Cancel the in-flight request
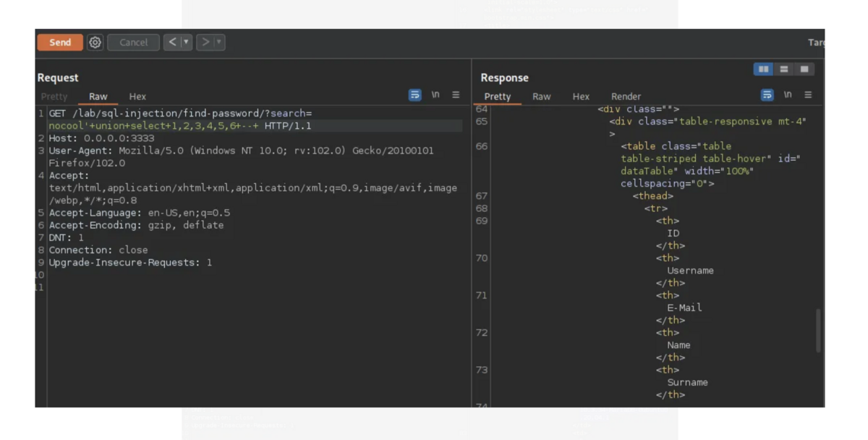The width and height of the screenshot is (868, 440). [133, 43]
